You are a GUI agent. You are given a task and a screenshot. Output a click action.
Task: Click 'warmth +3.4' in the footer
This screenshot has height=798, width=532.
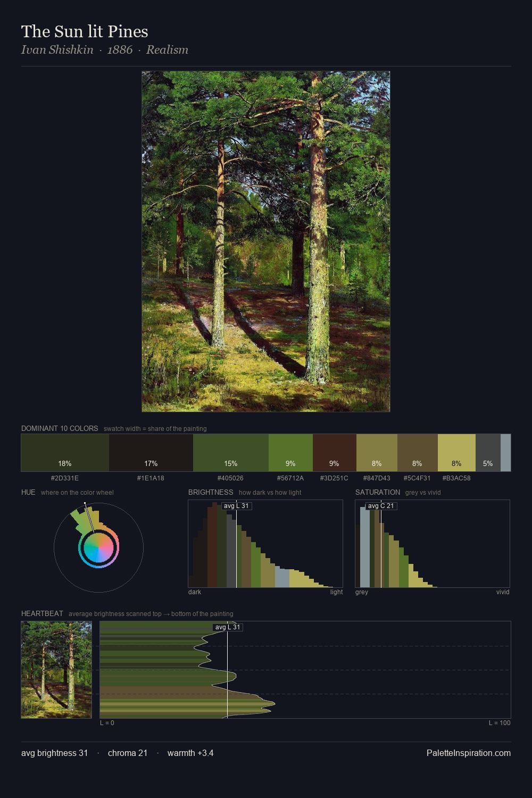(190, 753)
